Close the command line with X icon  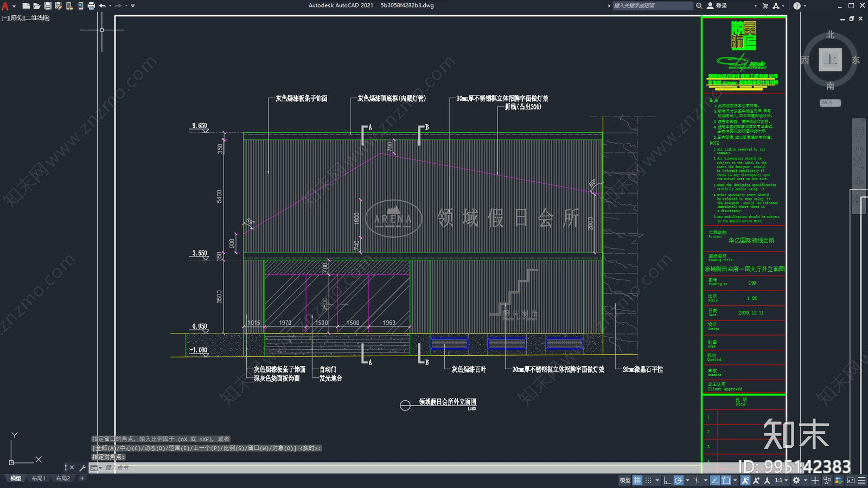click(72, 467)
